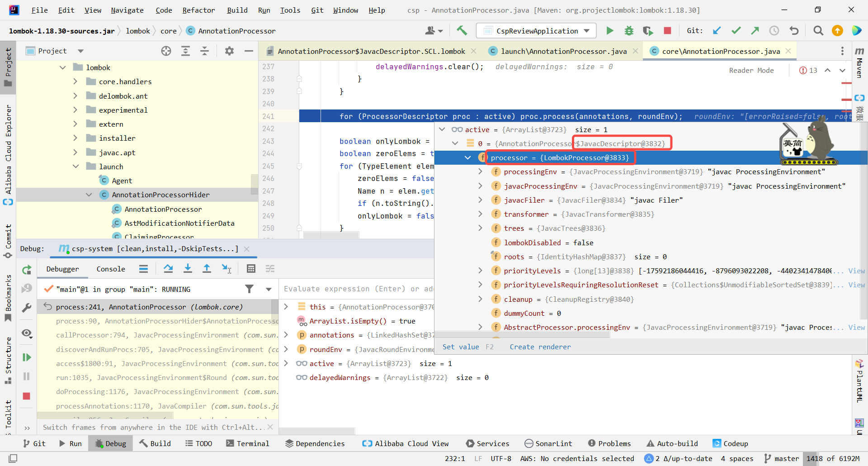Switch to launch\AnnotationProcessor.java tab

pos(563,51)
